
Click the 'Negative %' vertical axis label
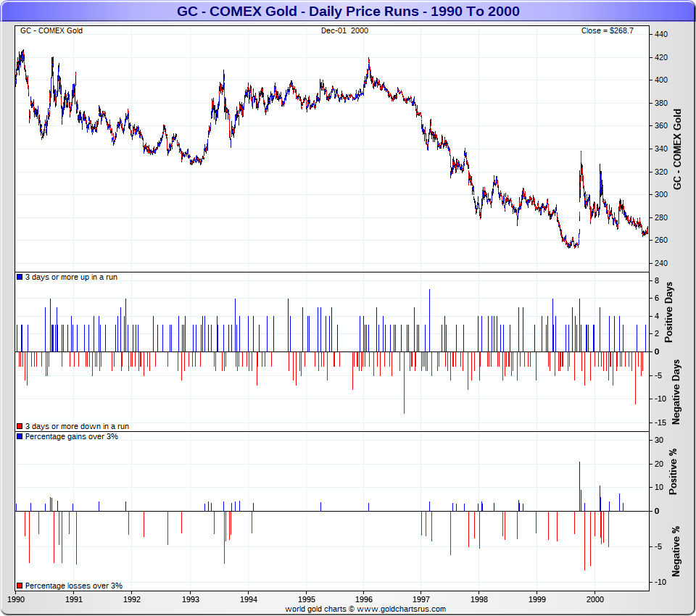click(x=676, y=552)
